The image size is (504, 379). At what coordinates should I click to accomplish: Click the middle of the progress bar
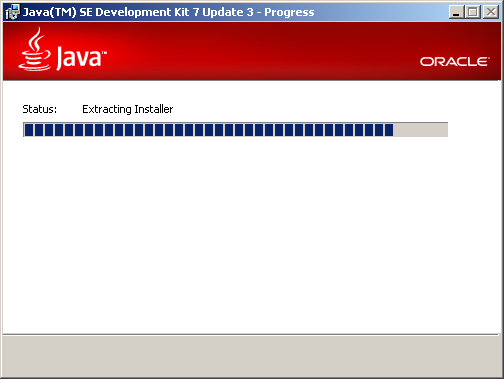tap(235, 130)
